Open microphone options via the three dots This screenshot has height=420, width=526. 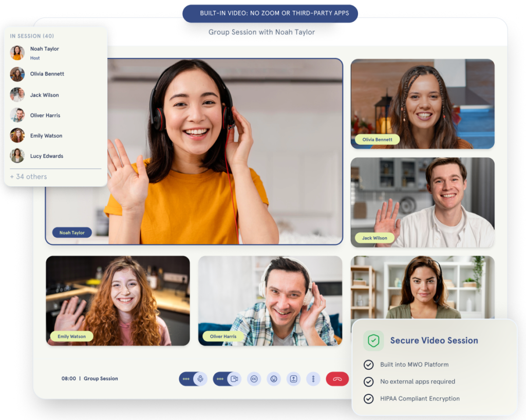pyautogui.click(x=186, y=379)
